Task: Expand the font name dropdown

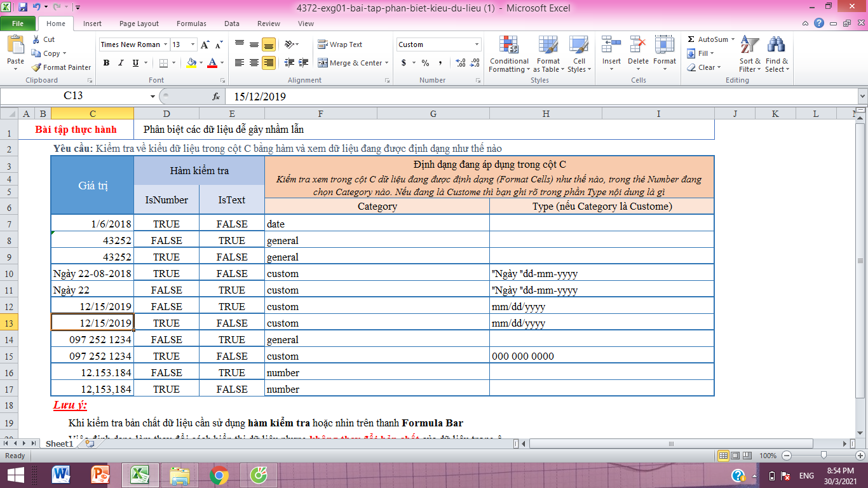Action: 166,44
